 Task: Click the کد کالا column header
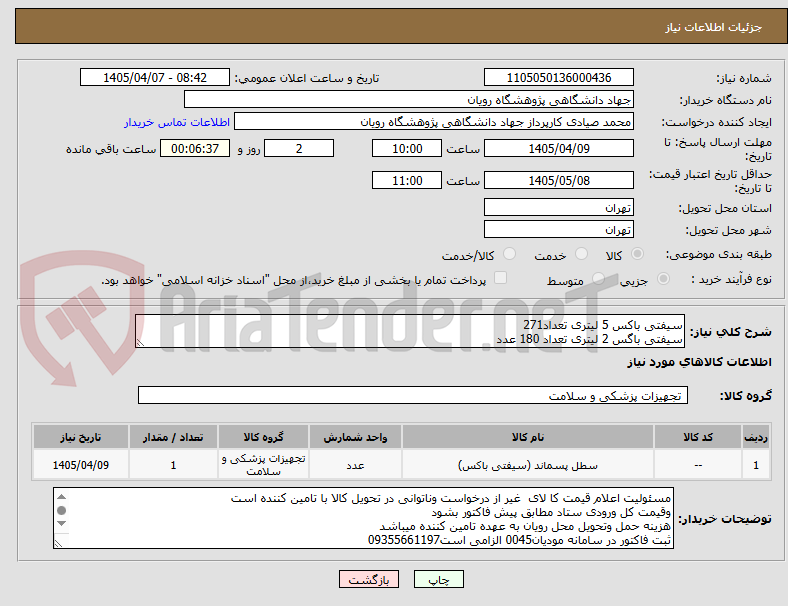point(698,437)
